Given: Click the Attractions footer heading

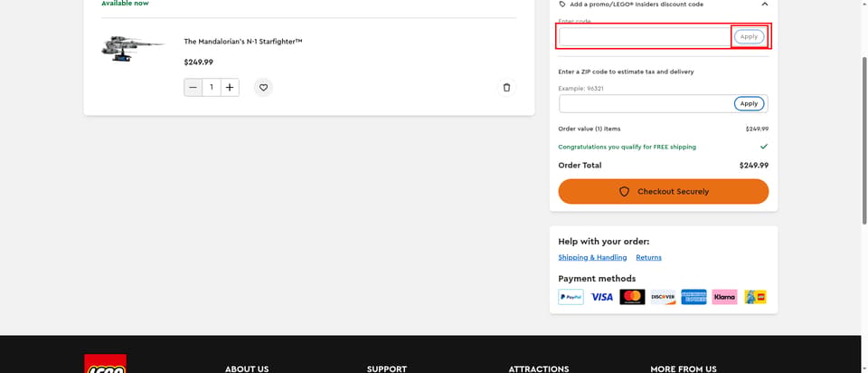Looking at the screenshot, I should tap(539, 369).
